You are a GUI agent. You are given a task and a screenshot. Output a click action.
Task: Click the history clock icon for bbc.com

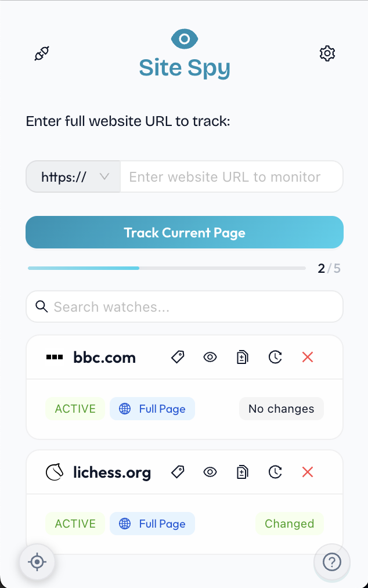(x=275, y=358)
